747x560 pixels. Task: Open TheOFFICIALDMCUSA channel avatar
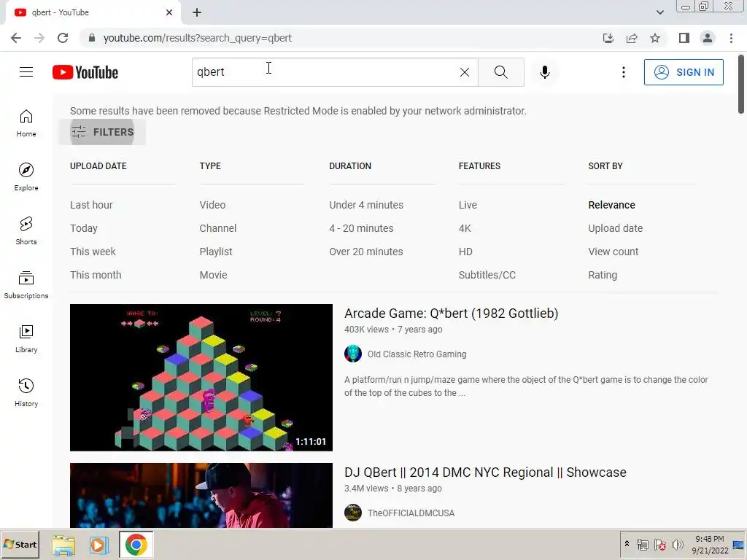tap(353, 513)
